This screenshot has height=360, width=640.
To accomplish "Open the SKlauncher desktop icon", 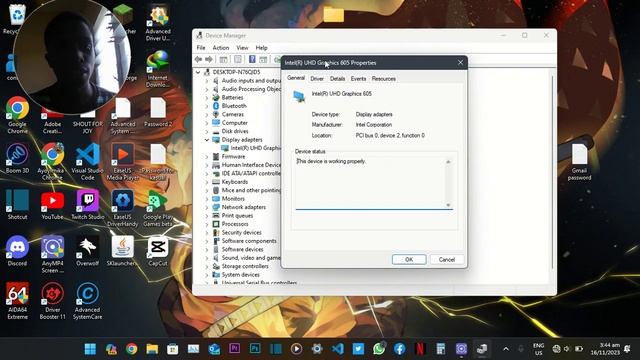I will click(122, 251).
